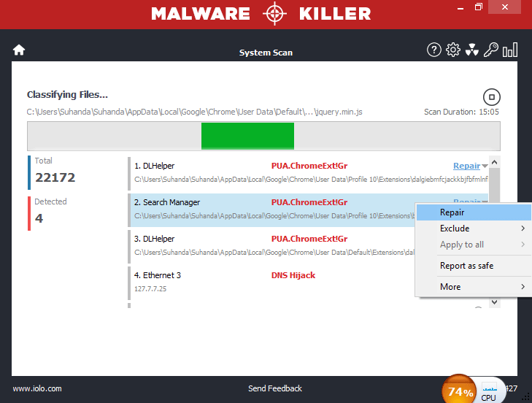Click the scanned jquery.min.js file path
This screenshot has height=403, width=532.
(194, 112)
